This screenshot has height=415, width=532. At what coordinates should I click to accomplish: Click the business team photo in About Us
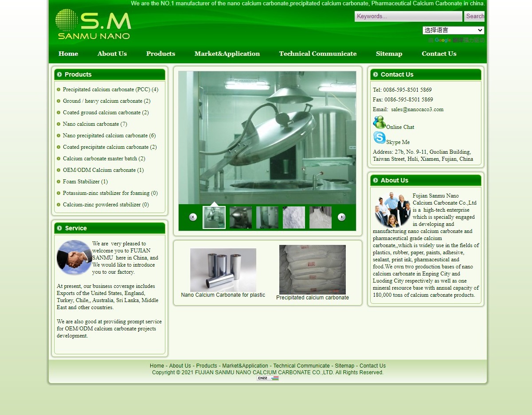pos(392,209)
